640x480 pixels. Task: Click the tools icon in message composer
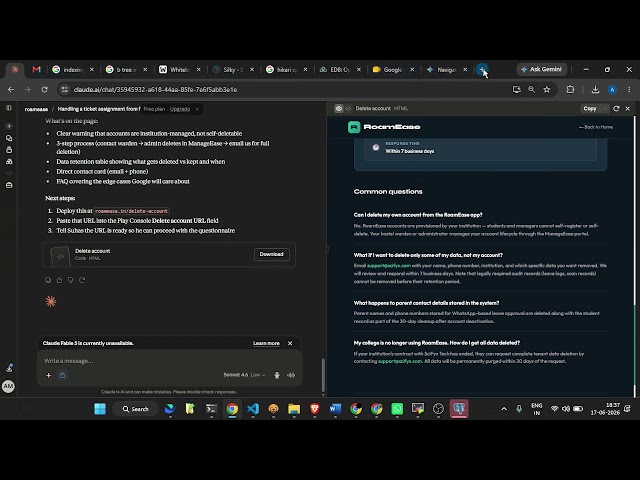62,375
